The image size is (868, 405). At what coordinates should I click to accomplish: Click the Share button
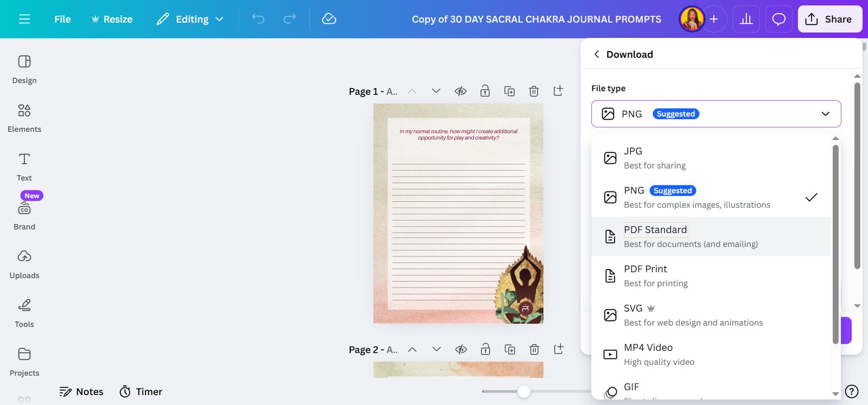(829, 19)
